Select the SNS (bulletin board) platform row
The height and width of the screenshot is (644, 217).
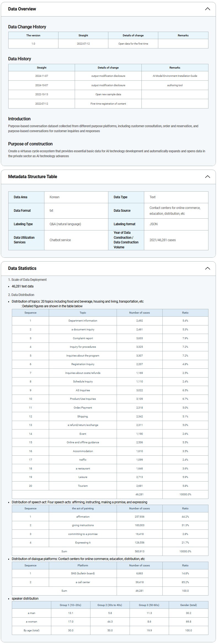tap(83, 574)
